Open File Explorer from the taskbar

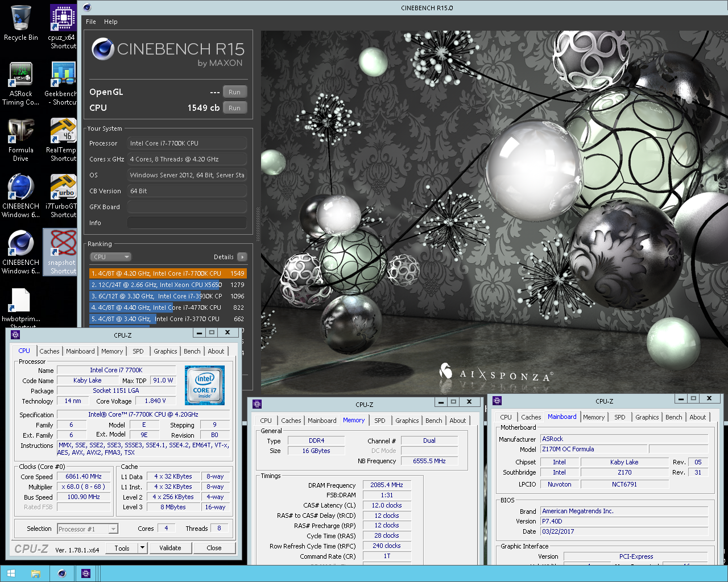point(36,573)
